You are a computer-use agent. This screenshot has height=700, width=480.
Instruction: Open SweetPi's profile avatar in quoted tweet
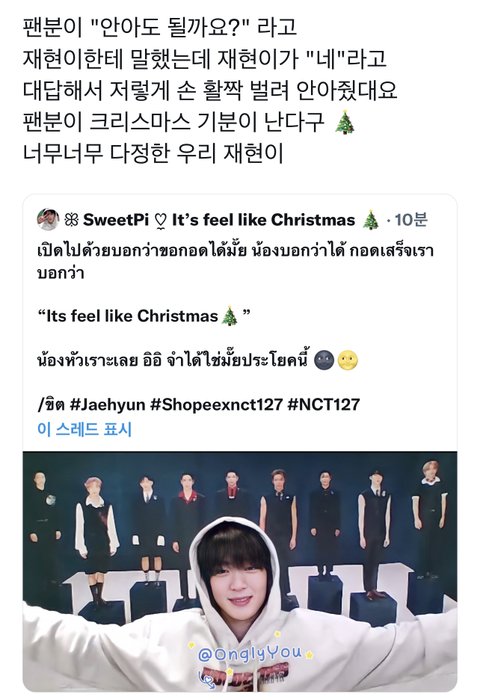pos(48,220)
